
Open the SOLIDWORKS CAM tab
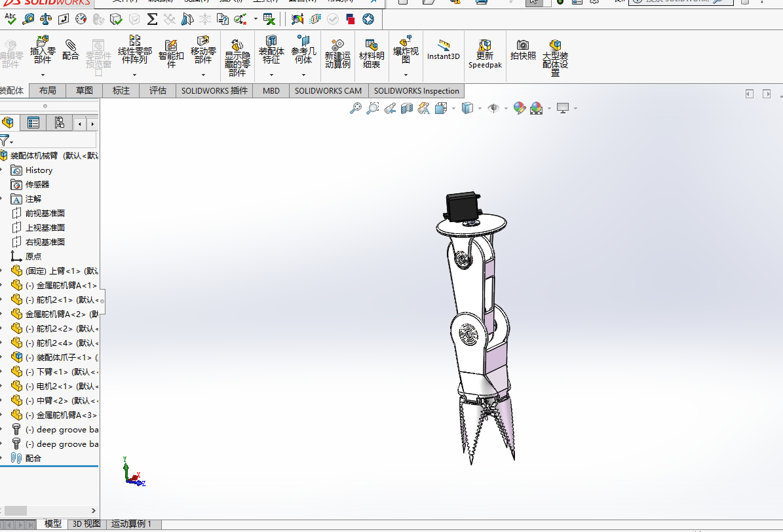click(x=328, y=90)
